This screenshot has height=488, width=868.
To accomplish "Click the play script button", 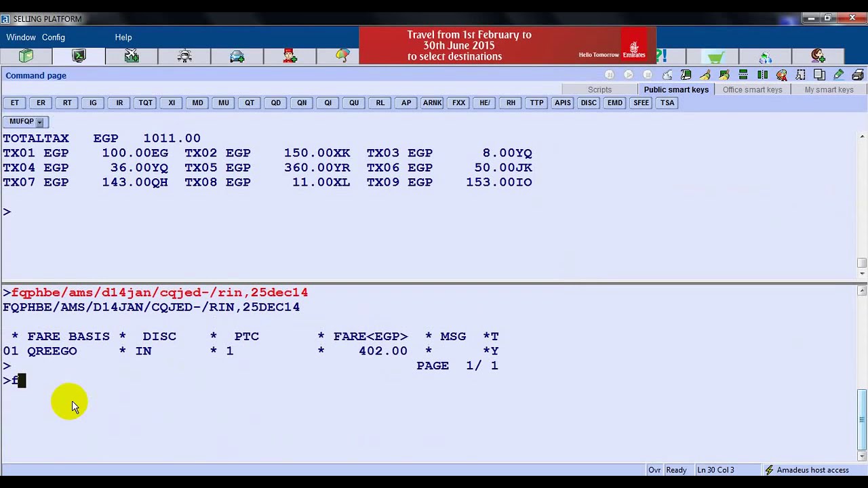I will click(x=629, y=75).
